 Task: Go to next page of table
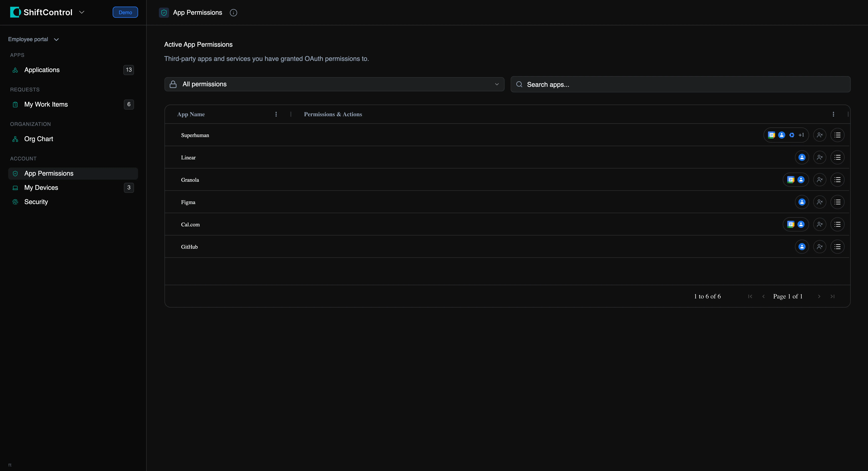[819, 297]
